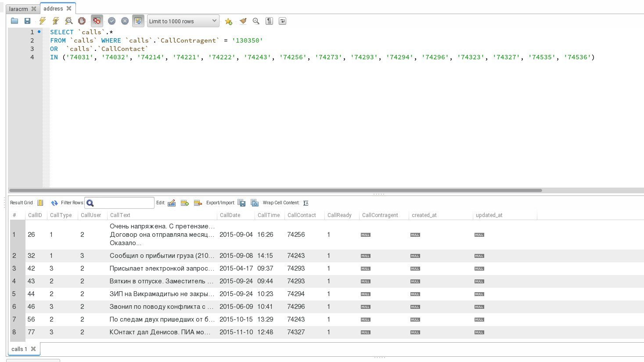The image size is (644, 362).
Task: Rollback the current transaction
Action: [125, 21]
